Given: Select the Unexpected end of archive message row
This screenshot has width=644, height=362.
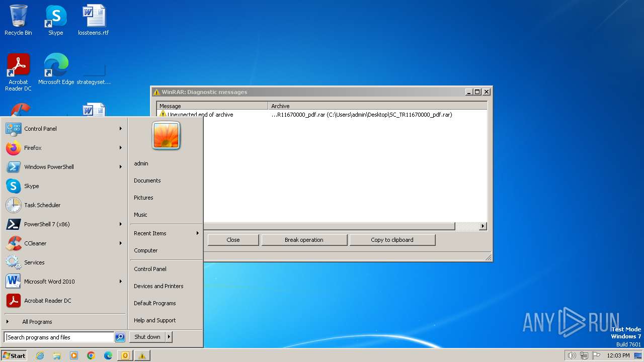Looking at the screenshot, I should pyautogui.click(x=322, y=115).
